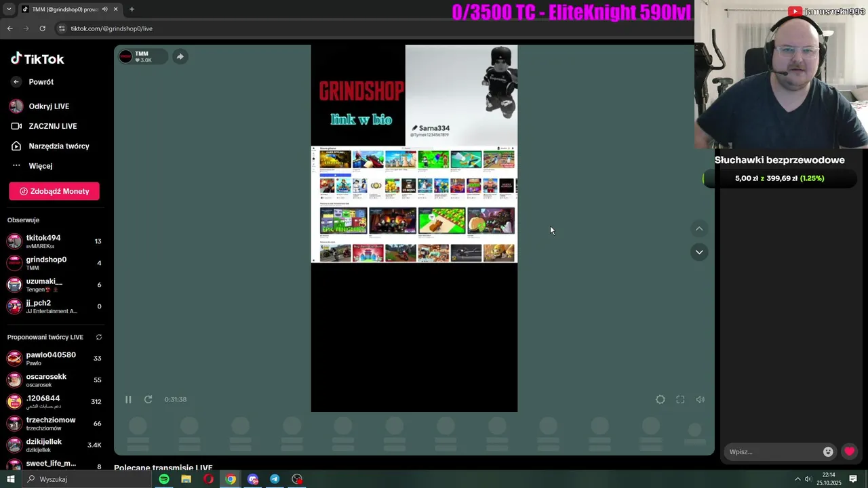
Task: Open Telegram from the taskbar
Action: click(275, 479)
